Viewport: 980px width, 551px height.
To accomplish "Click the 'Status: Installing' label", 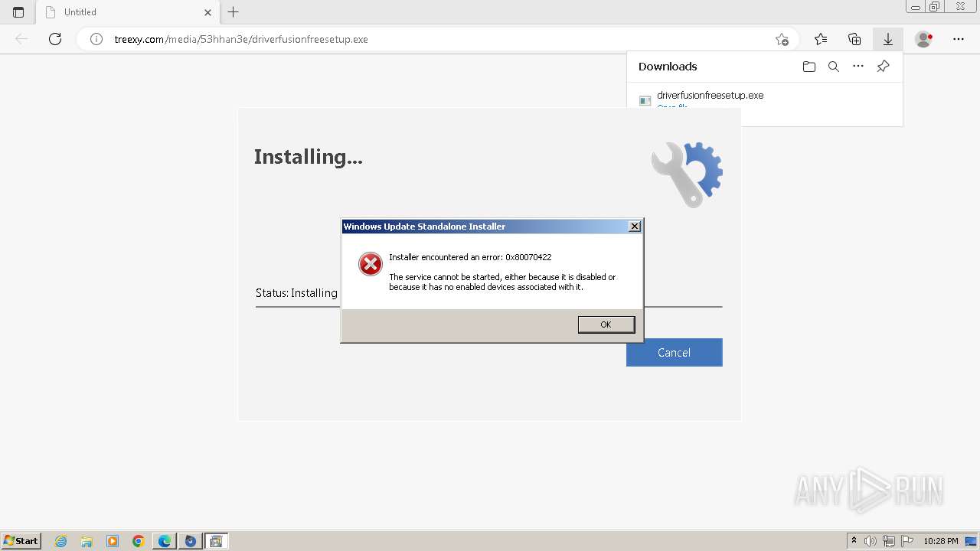I will point(296,293).
